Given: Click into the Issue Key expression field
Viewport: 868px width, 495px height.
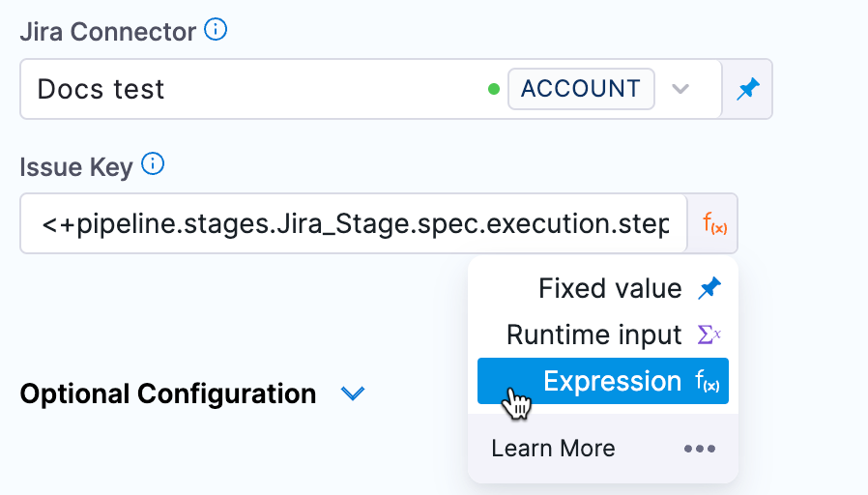Looking at the screenshot, I should point(353,226).
